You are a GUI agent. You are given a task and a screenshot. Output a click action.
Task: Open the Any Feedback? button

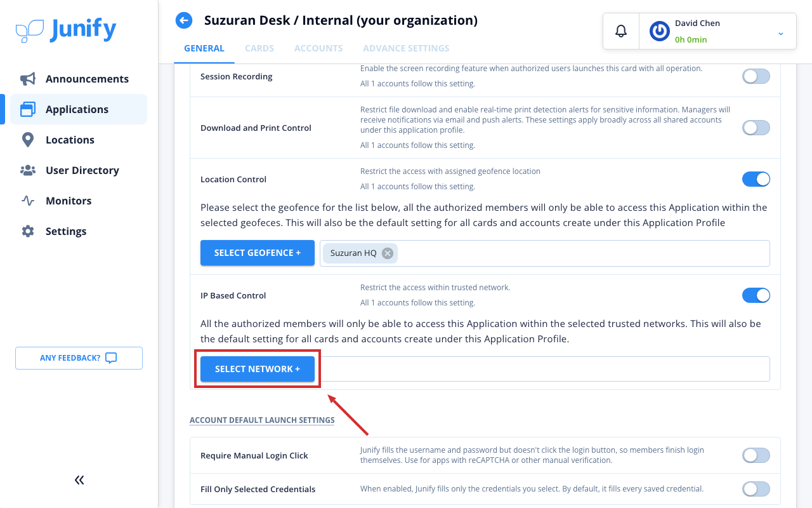(x=79, y=358)
